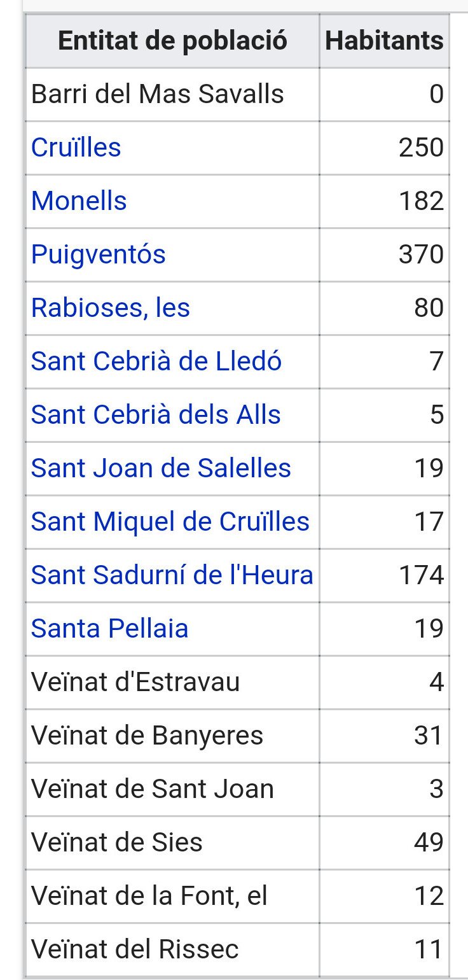
Task: Follow the Santa Pellaia link
Action: pos(109,629)
